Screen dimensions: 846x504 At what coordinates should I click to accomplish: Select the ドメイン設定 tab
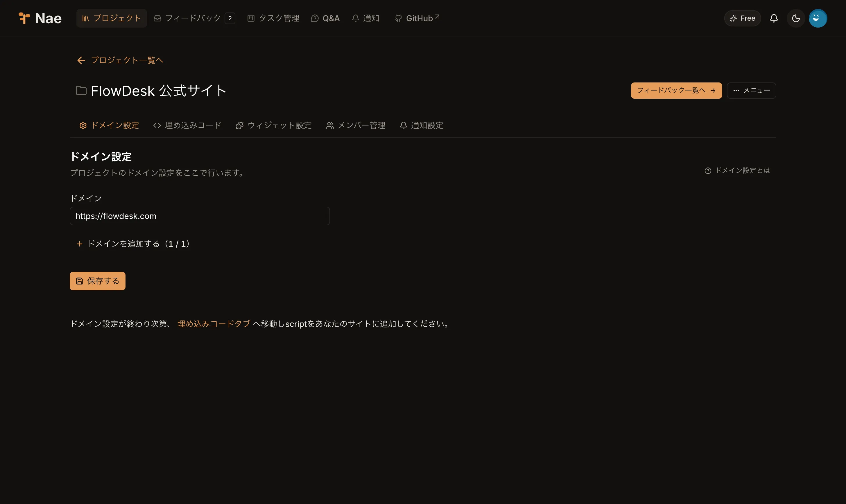click(x=109, y=125)
